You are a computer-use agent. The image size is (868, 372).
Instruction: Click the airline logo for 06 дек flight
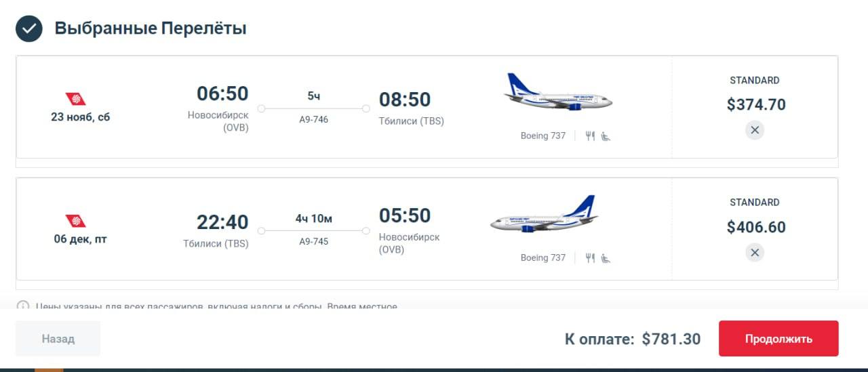[76, 221]
